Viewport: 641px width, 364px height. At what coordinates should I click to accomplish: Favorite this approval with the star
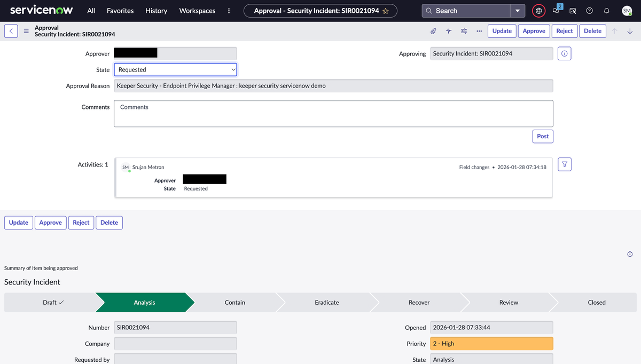[x=386, y=11]
